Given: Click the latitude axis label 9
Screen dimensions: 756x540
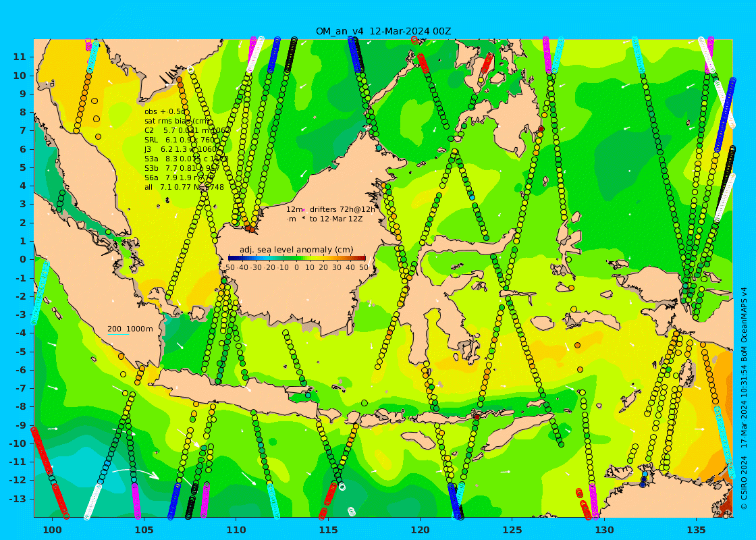Looking at the screenshot, I should coord(23,94).
